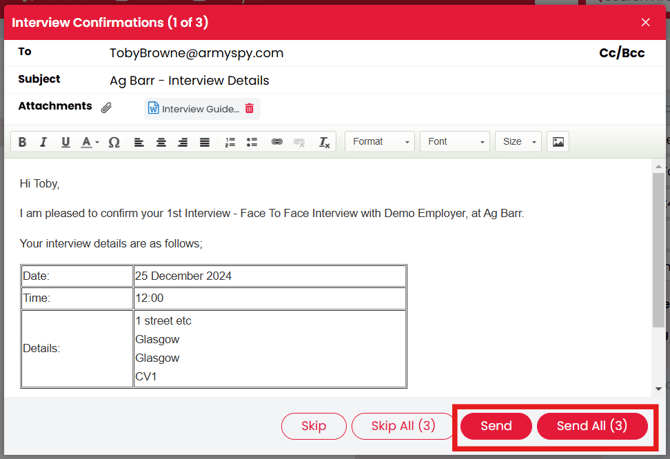Toggle bold formatting
The image size is (670, 459).
(22, 142)
